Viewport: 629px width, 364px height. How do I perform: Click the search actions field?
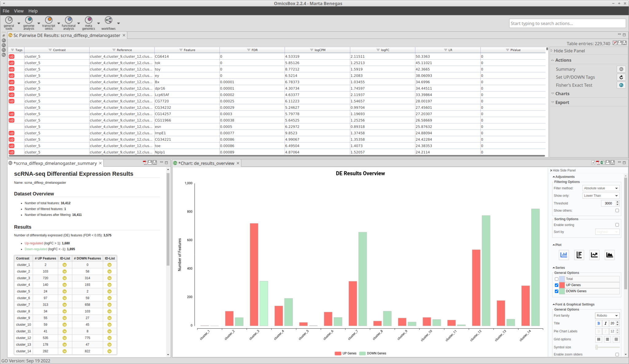(568, 23)
